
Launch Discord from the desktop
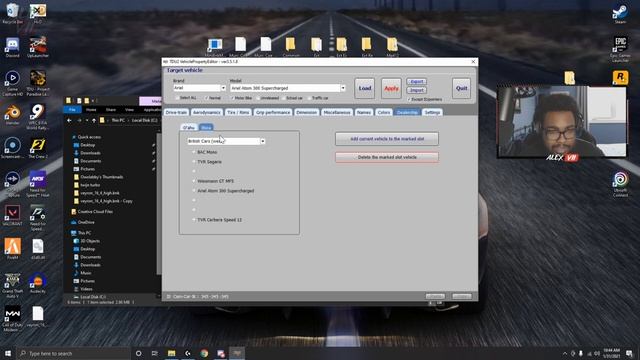coord(12,47)
